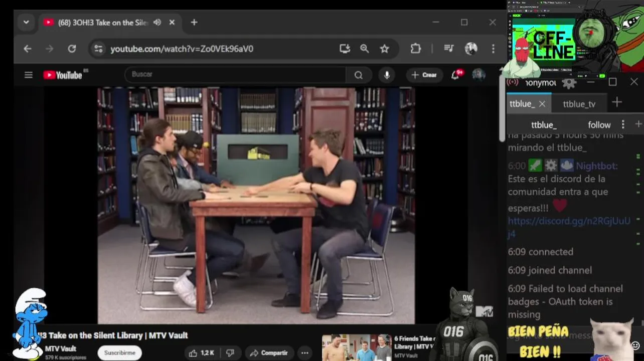Open more actions ellipsis under video
The width and height of the screenshot is (644, 361).
click(x=304, y=352)
